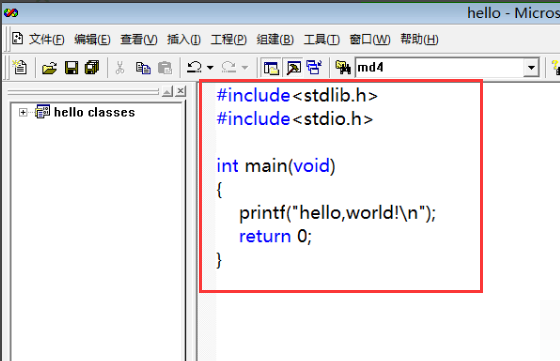This screenshot has height=361, width=560.
Task: Click the Undo arrow icon
Action: click(x=194, y=67)
